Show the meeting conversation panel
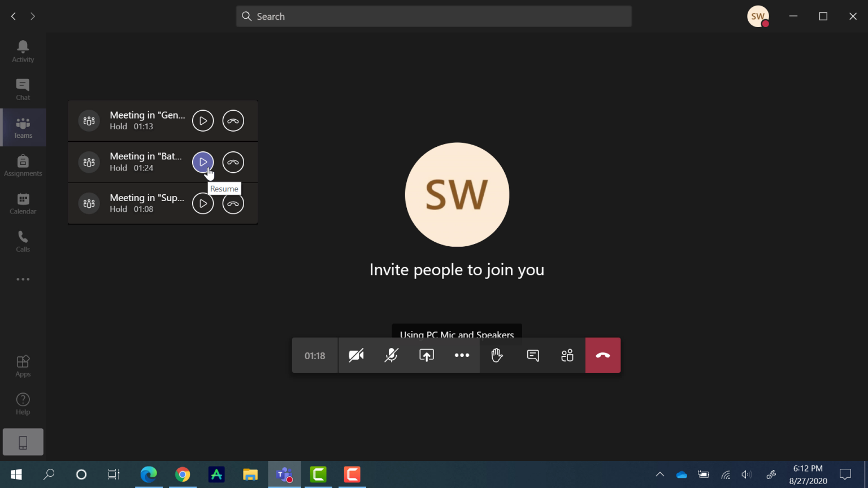Image resolution: width=868 pixels, height=488 pixels. (532, 355)
